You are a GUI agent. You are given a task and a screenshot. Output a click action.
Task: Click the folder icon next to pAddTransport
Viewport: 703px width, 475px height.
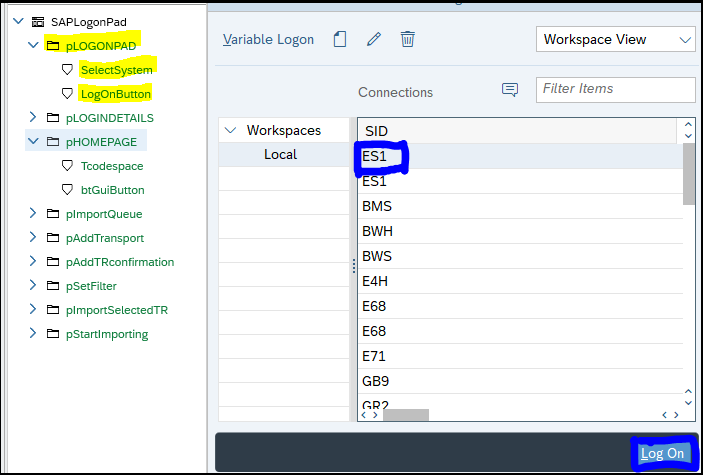tap(53, 238)
